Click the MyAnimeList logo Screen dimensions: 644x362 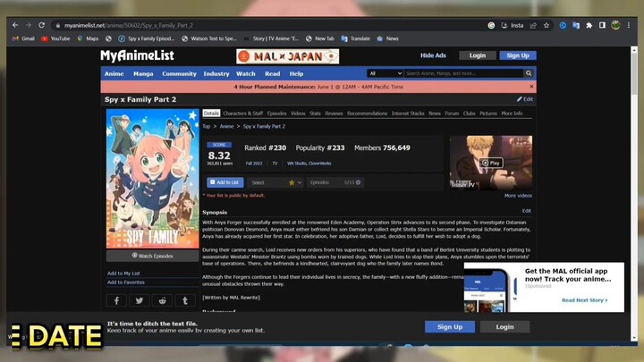[137, 55]
